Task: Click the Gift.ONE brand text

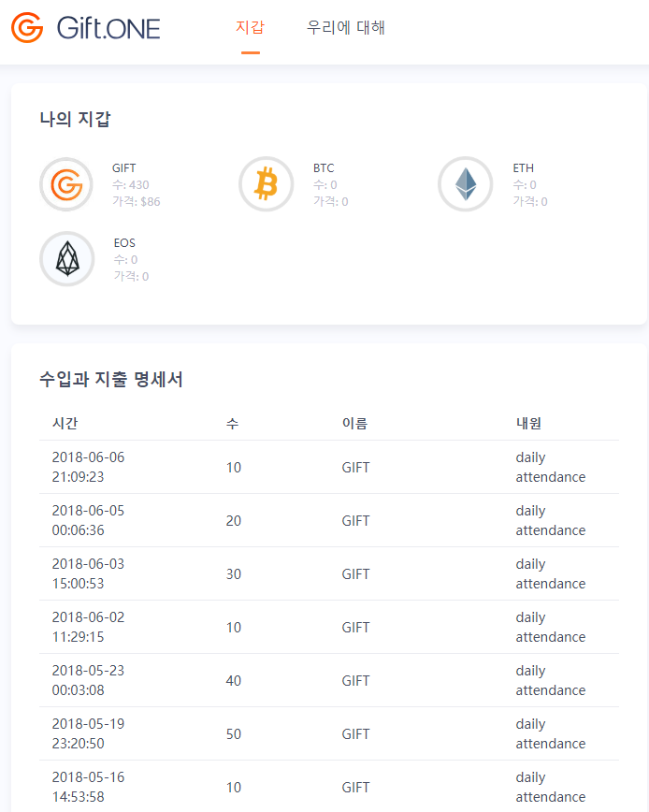Action: pos(108,28)
